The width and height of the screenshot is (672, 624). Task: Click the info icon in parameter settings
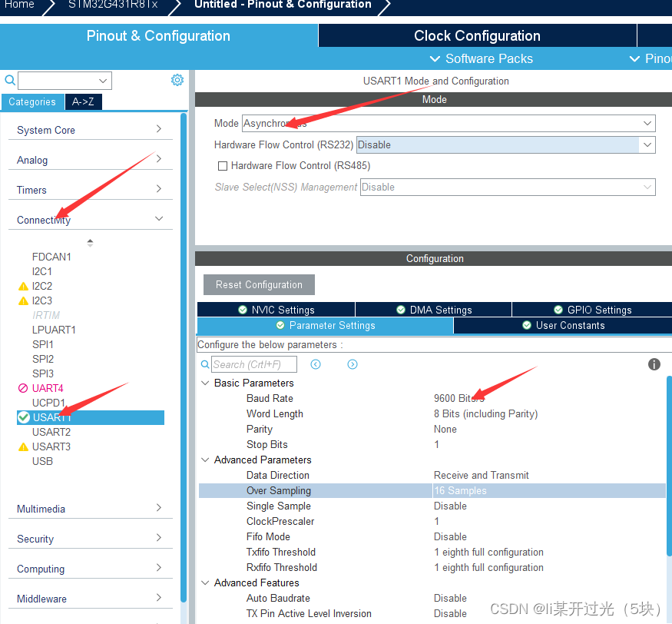coord(654,364)
